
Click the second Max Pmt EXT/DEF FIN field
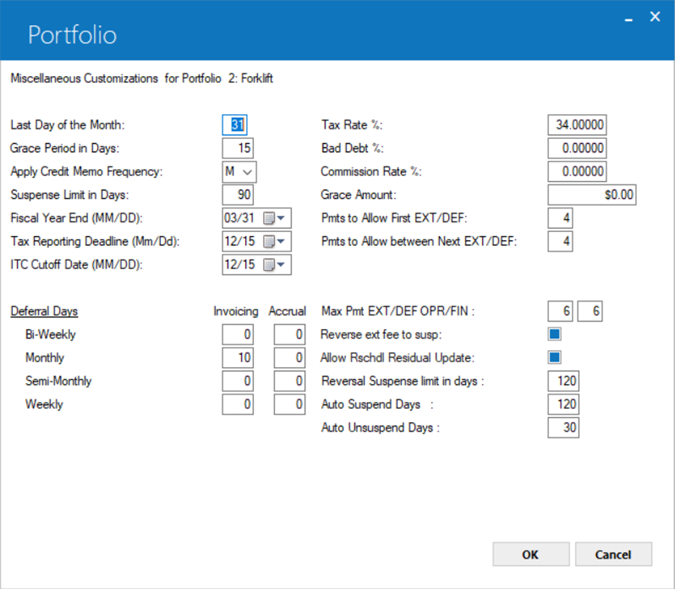click(590, 311)
